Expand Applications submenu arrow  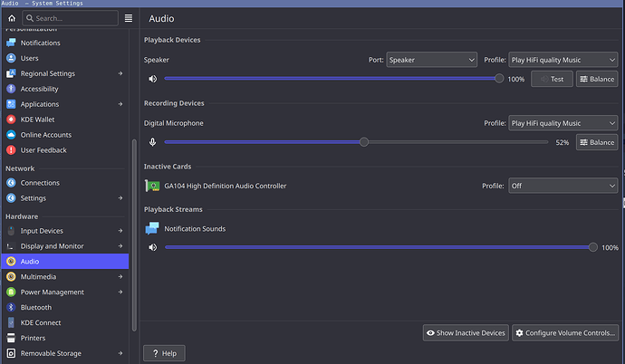(120, 104)
